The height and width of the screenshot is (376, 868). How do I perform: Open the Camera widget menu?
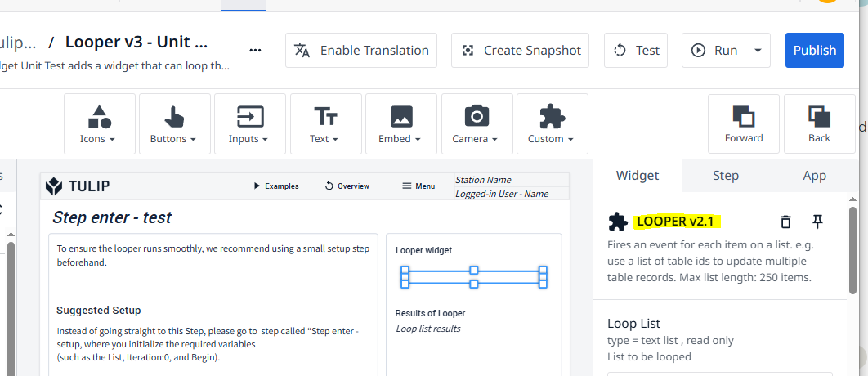point(477,123)
